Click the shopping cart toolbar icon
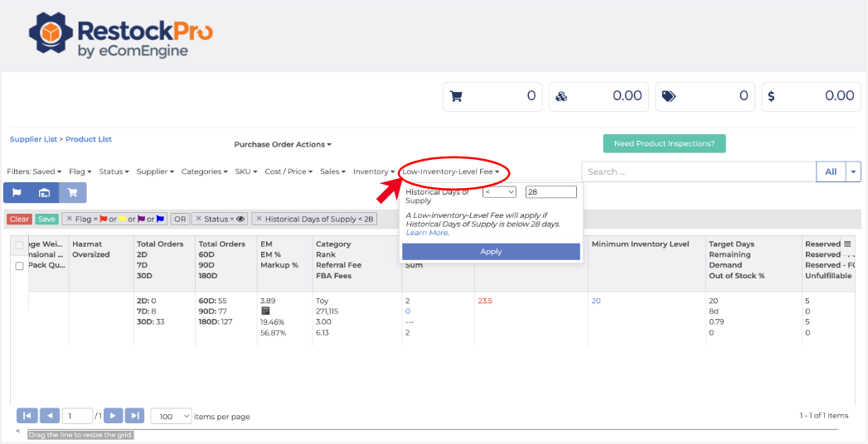Screen dimensions: 868x444 pyautogui.click(x=72, y=192)
